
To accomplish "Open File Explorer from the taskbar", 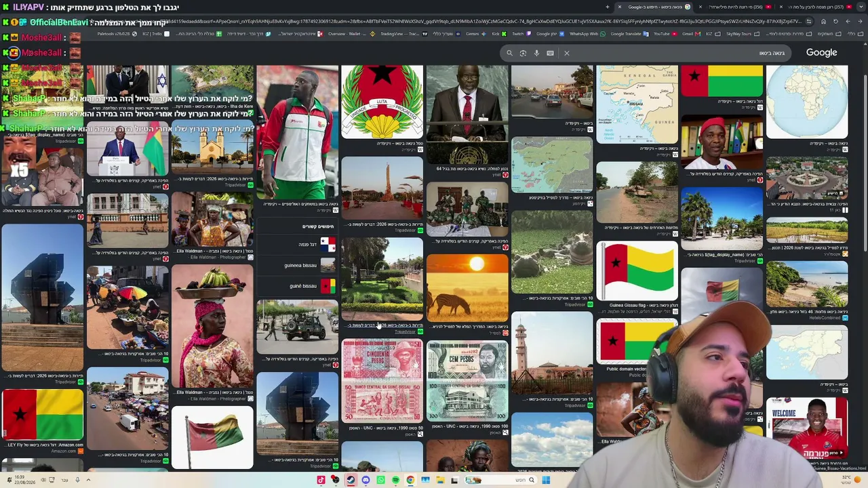I will pyautogui.click(x=440, y=480).
